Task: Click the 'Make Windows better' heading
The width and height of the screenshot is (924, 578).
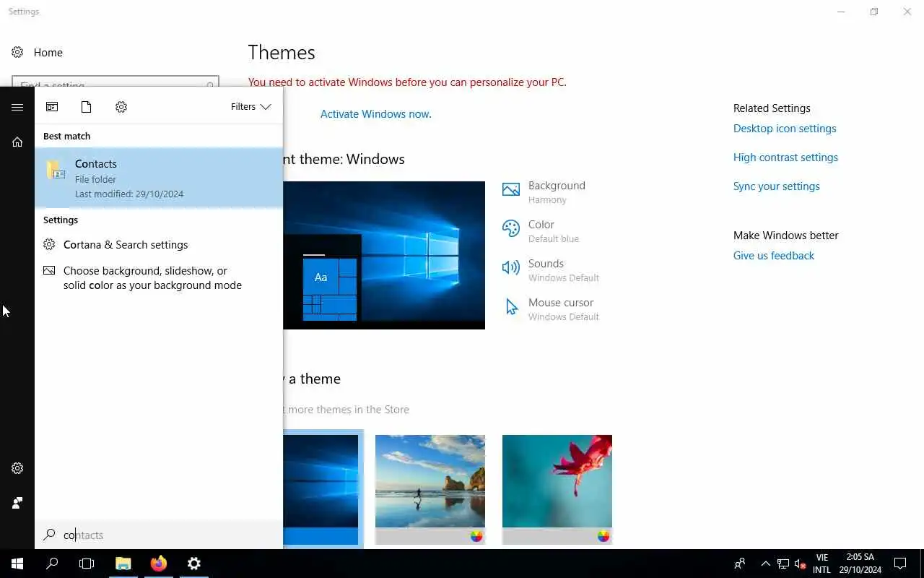Action: (785, 236)
